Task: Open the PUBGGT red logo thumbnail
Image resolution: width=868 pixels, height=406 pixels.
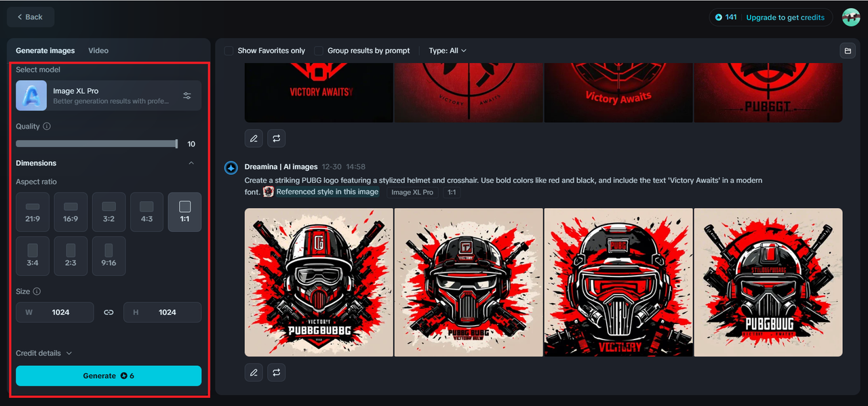Action: [768, 92]
